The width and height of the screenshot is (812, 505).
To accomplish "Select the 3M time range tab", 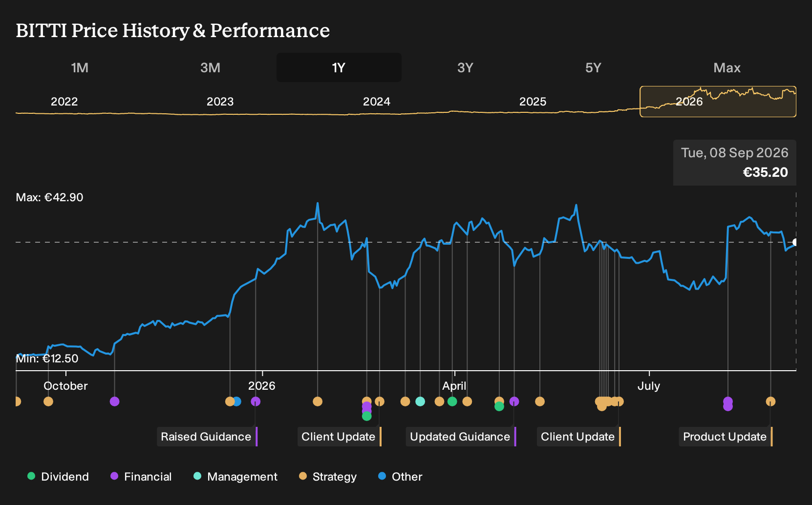I will point(210,67).
